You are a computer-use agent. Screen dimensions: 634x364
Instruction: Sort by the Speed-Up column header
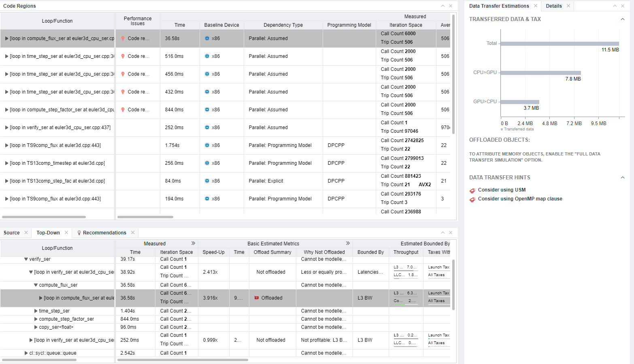click(213, 252)
